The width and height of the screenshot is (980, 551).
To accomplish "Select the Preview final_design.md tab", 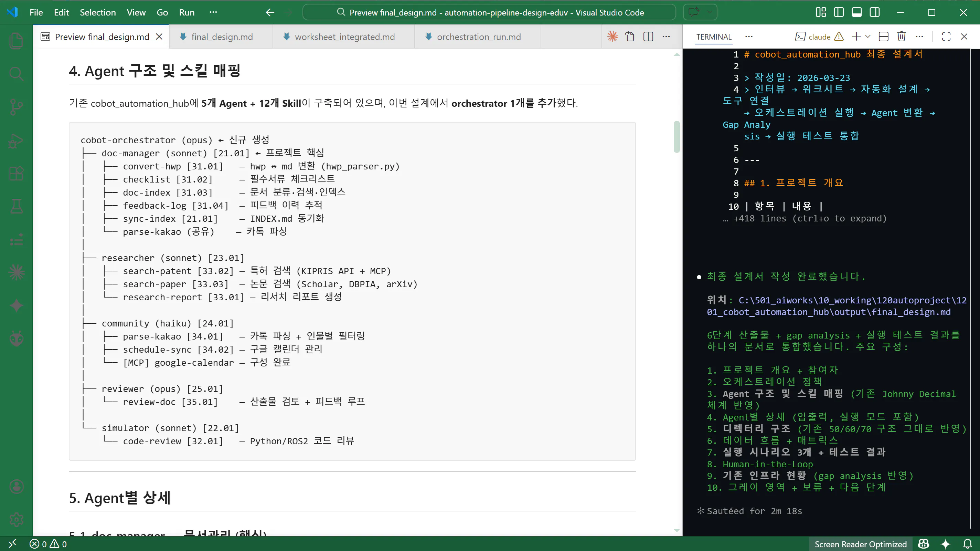I will click(x=102, y=37).
